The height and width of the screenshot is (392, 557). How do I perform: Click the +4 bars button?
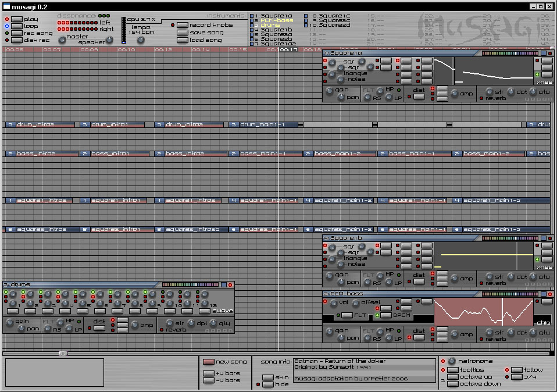tap(209, 373)
